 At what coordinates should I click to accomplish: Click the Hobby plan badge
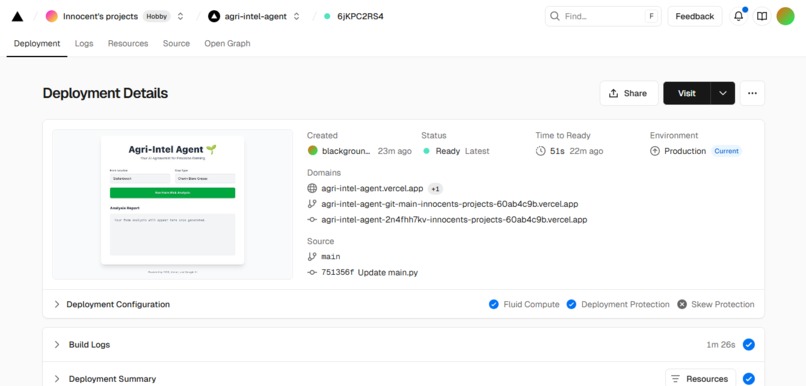pos(157,16)
